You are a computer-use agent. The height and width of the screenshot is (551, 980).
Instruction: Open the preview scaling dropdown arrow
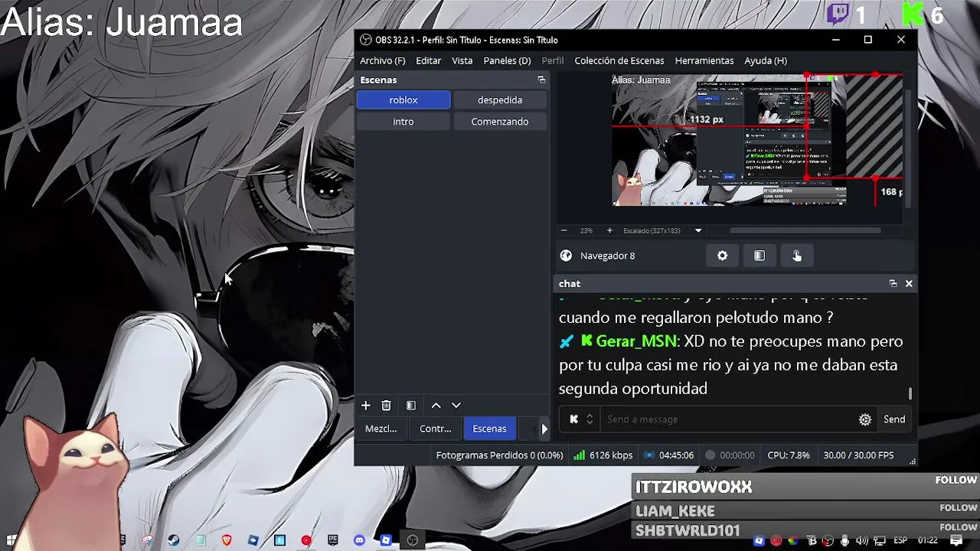(698, 230)
